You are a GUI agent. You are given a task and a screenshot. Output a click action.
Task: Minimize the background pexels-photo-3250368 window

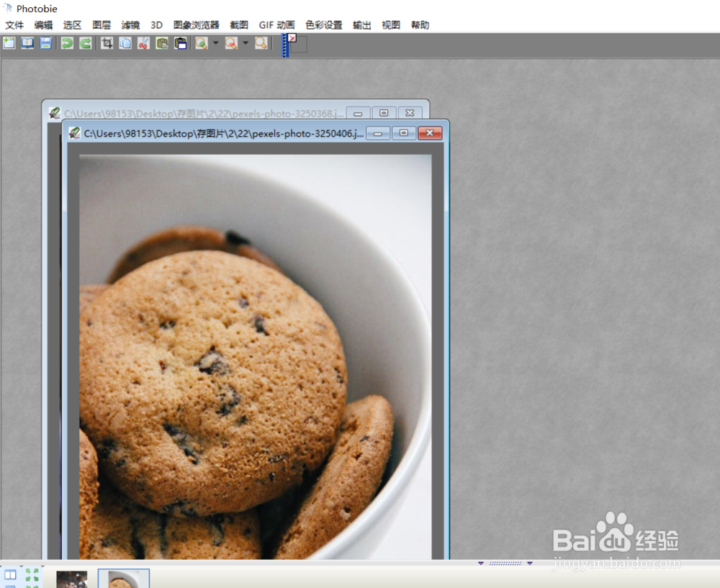coord(358,113)
